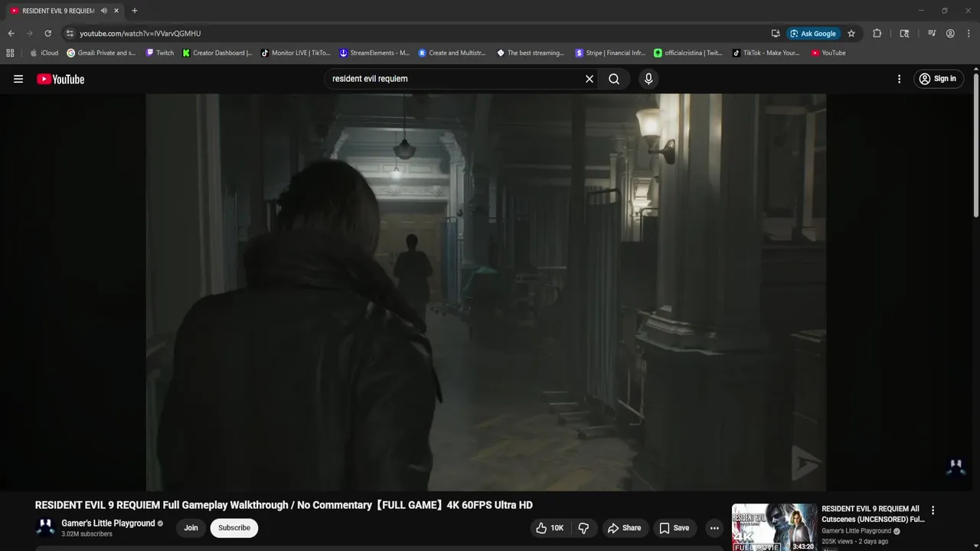The image size is (980, 551).
Task: Dislike the video with thumbs-down
Action: pyautogui.click(x=584, y=528)
